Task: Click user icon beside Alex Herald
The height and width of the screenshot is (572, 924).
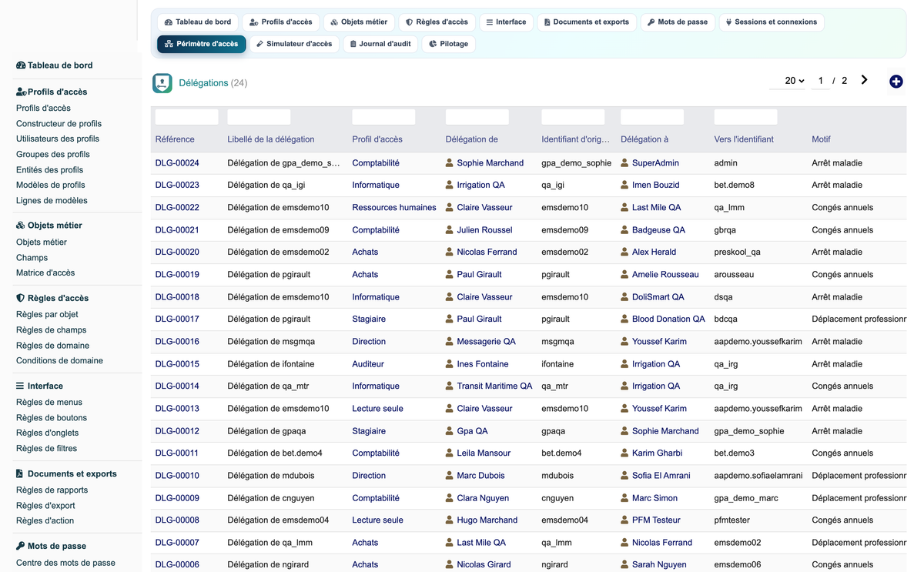Action: pos(625,253)
